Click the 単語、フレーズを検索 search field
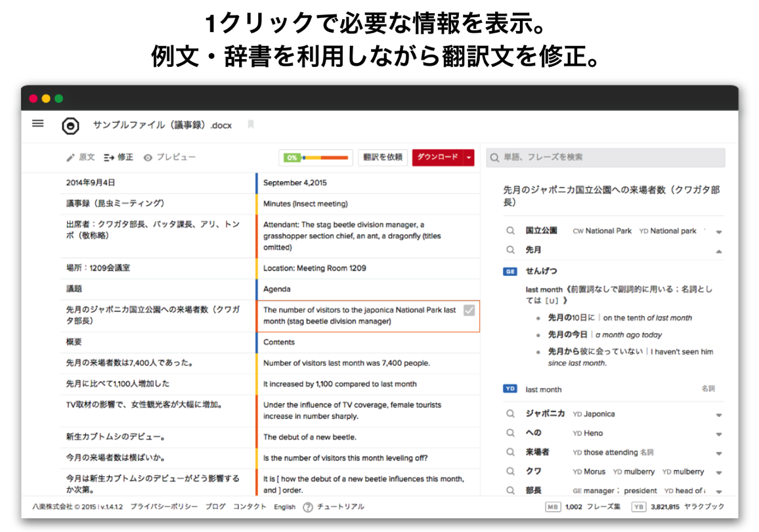759x532 pixels. [x=605, y=158]
